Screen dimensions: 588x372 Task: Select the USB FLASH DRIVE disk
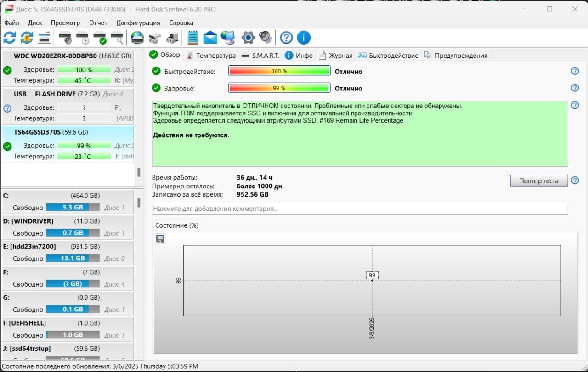click(68, 106)
